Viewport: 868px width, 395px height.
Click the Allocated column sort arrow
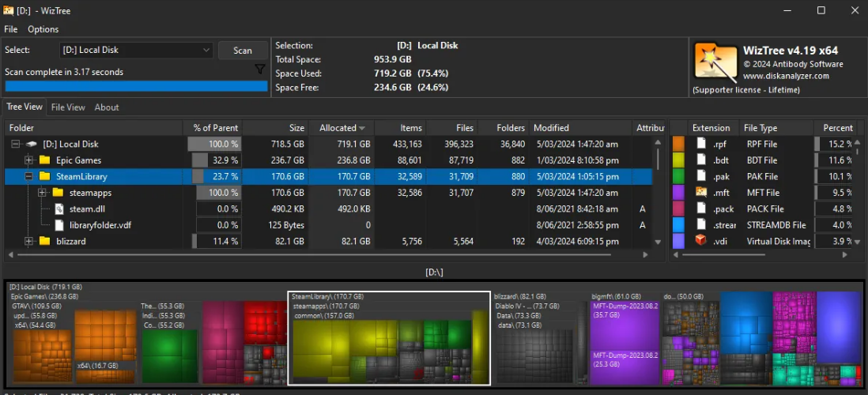pos(362,128)
